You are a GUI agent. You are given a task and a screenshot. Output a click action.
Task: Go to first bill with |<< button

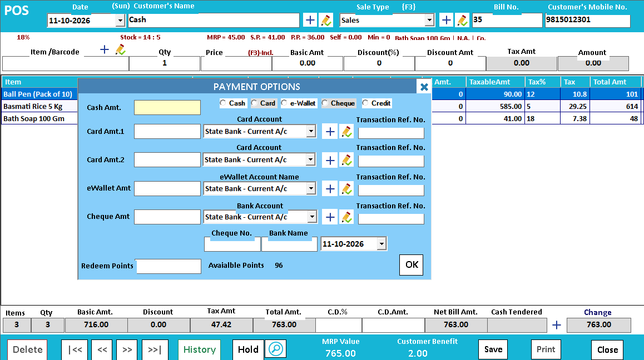pos(75,350)
